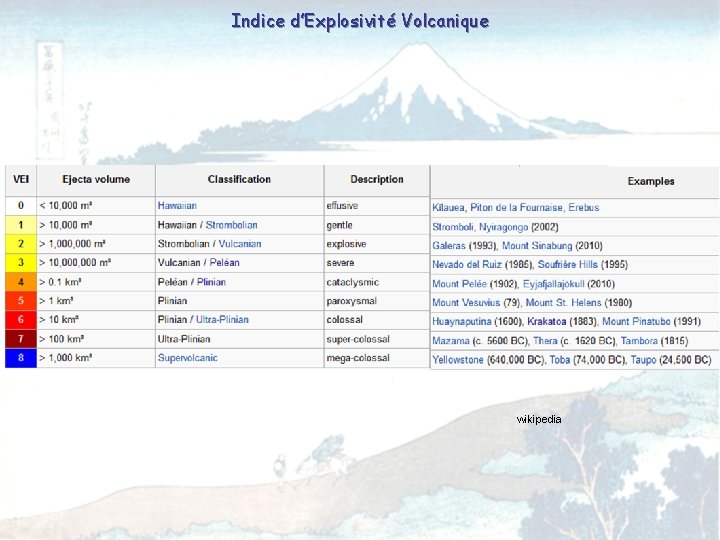Click the '> 1,000 km³' volume cell
This screenshot has width=720, height=540.
[x=96, y=358]
